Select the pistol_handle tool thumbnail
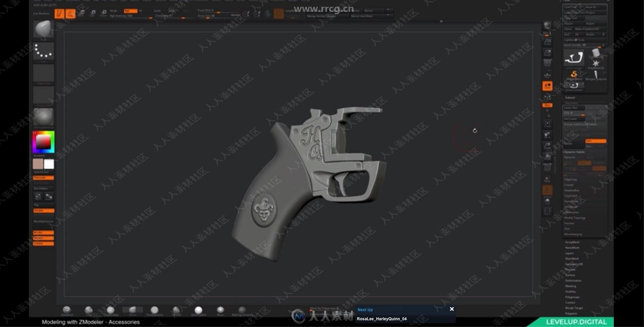This screenshot has width=644, height=327. pos(574,58)
